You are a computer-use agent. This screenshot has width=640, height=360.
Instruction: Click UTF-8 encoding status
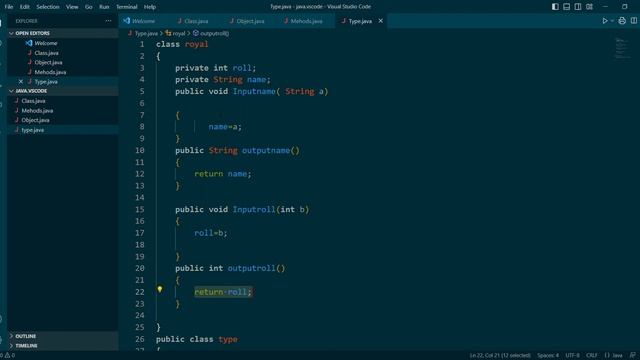[572, 356]
